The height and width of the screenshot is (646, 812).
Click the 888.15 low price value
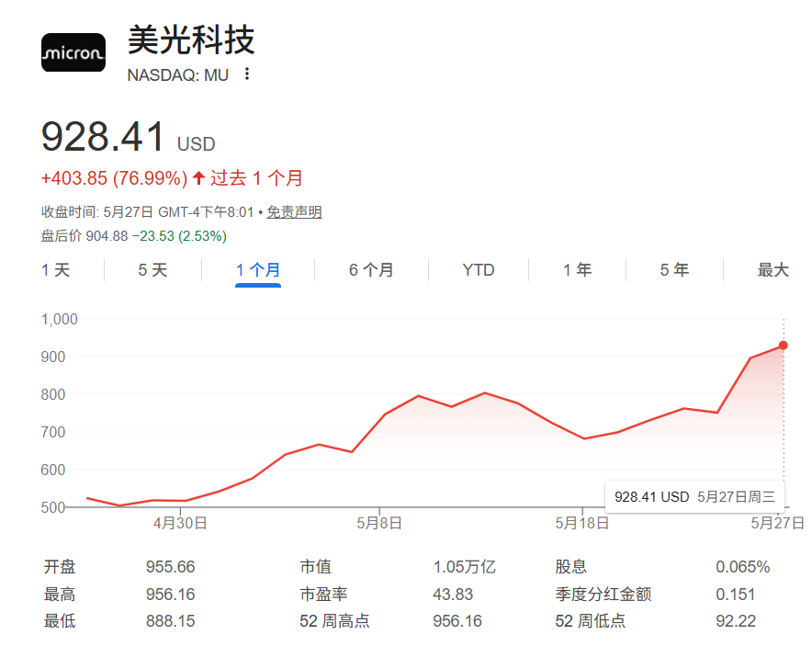click(x=170, y=620)
